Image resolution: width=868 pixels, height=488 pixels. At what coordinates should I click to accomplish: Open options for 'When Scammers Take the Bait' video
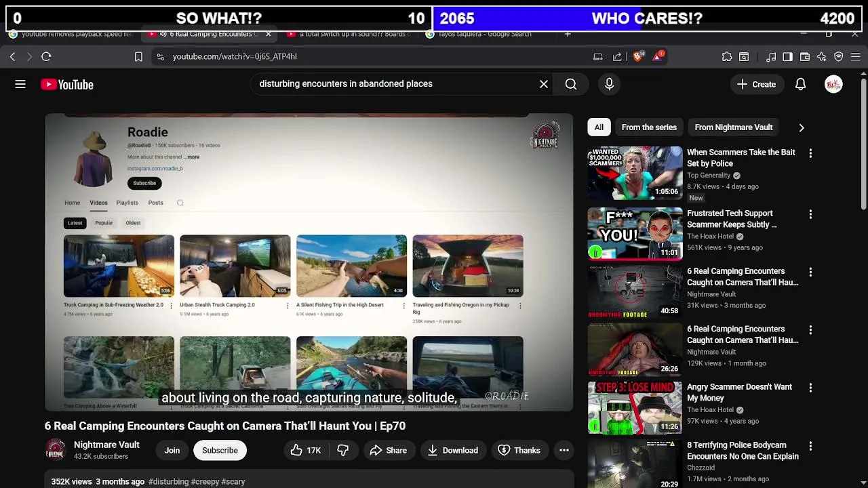810,153
